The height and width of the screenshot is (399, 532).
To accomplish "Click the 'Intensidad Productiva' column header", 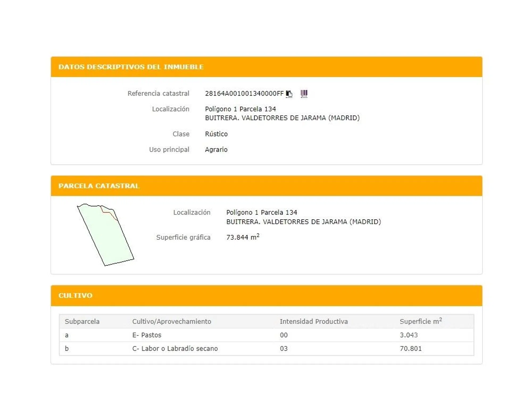I will [314, 321].
